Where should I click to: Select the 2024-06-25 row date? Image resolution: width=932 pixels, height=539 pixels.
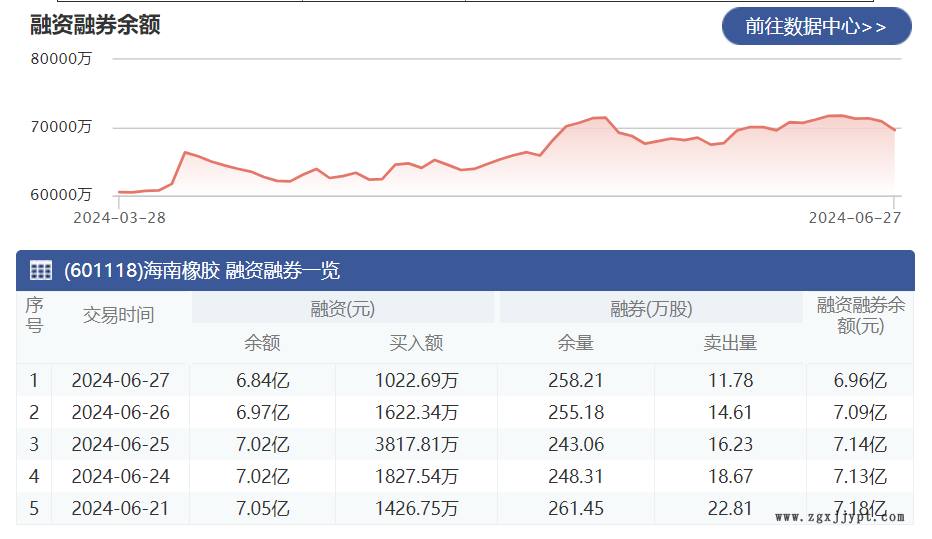coord(121,445)
